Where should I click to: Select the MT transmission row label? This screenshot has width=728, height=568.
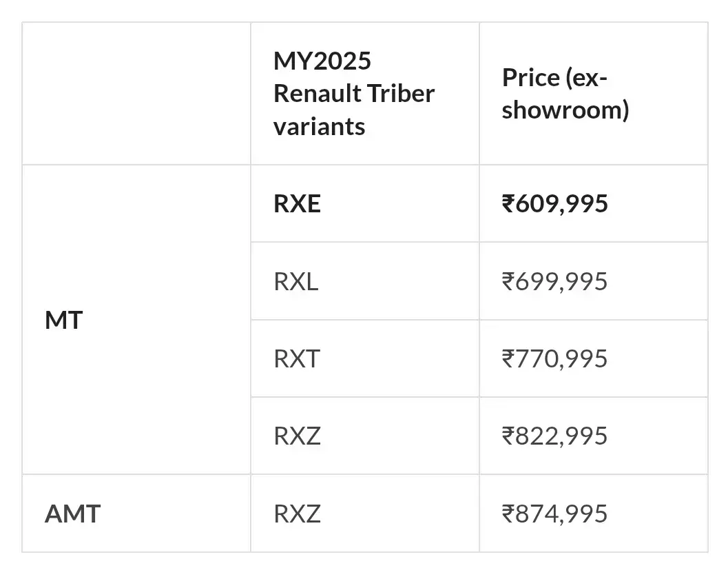[63, 320]
